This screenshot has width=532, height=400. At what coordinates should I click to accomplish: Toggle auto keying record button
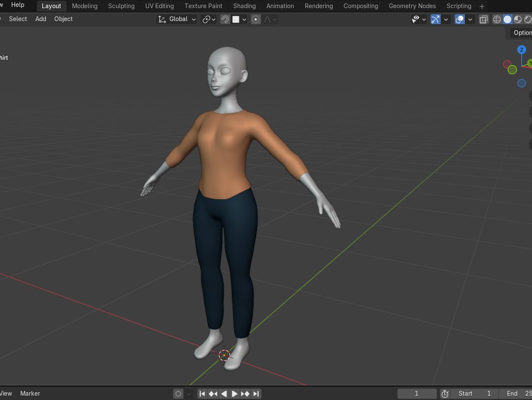(x=178, y=393)
